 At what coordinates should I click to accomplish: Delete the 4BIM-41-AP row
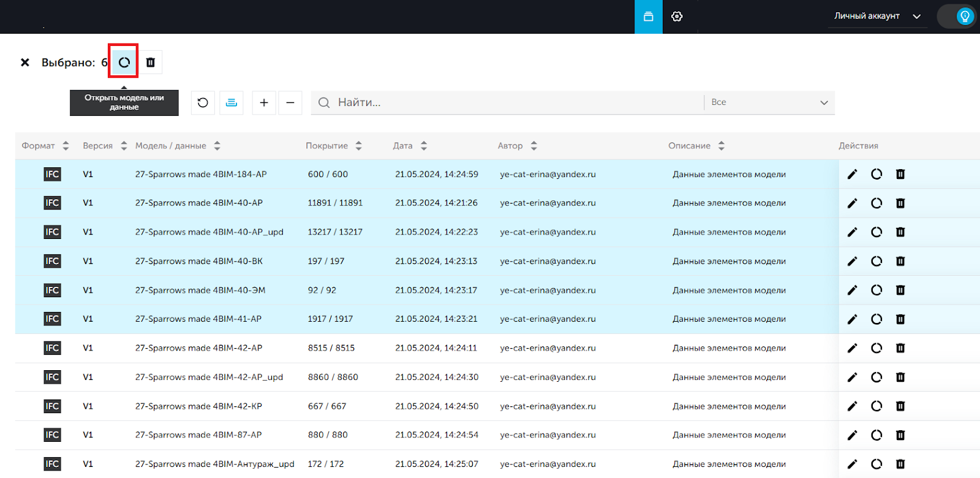click(900, 319)
